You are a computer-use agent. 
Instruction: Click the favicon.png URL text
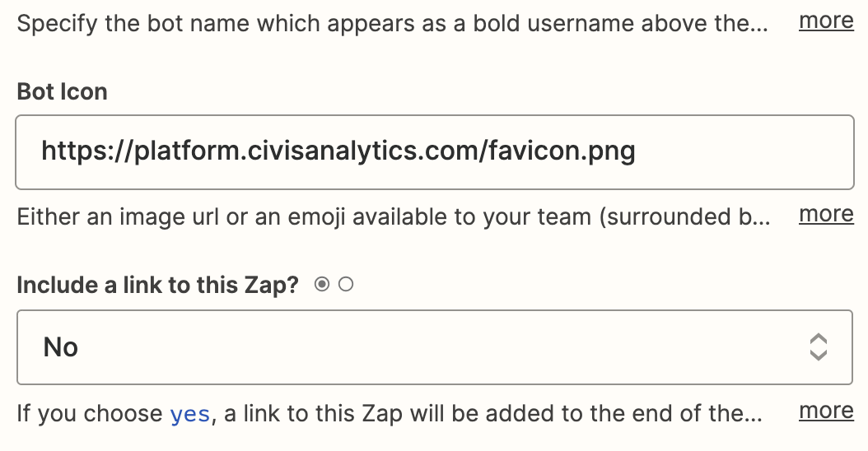click(x=338, y=151)
